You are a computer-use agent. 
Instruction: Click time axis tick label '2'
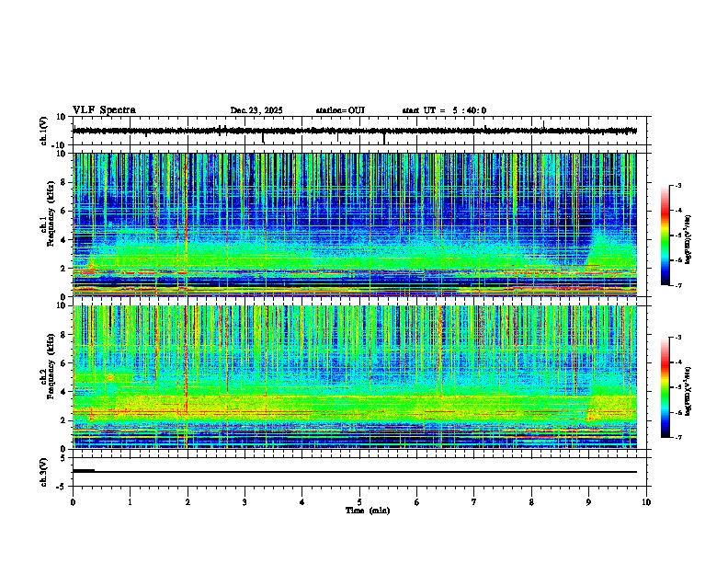click(x=188, y=502)
